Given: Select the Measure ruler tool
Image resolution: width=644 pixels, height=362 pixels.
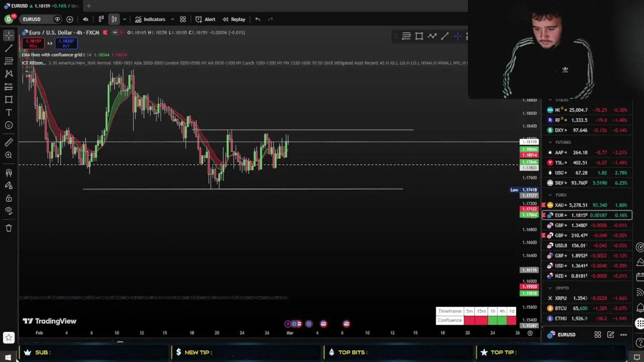Looking at the screenshot, I should click(x=9, y=142).
